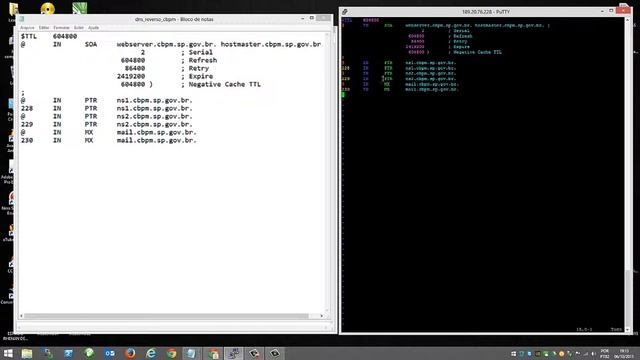The image size is (640, 360).
Task: Click the Windows Start button
Action: 8,353
